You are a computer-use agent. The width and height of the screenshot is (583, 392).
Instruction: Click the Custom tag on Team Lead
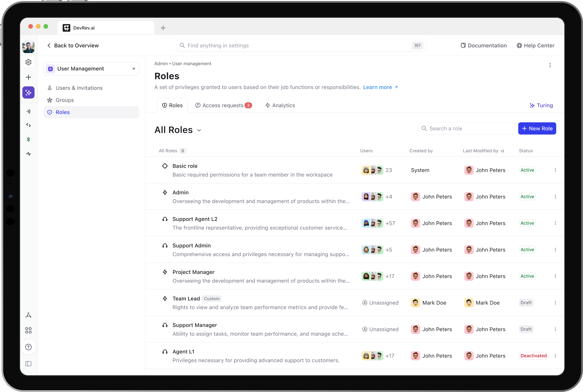[x=211, y=299]
